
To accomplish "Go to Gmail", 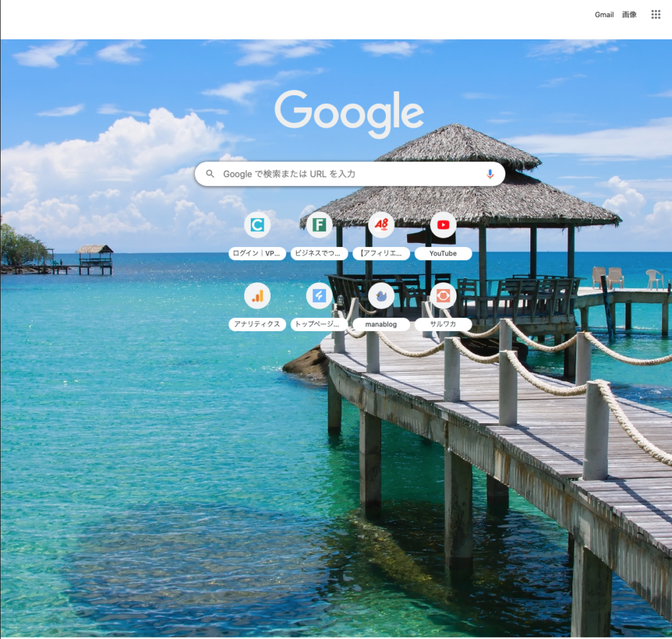I will tap(604, 14).
